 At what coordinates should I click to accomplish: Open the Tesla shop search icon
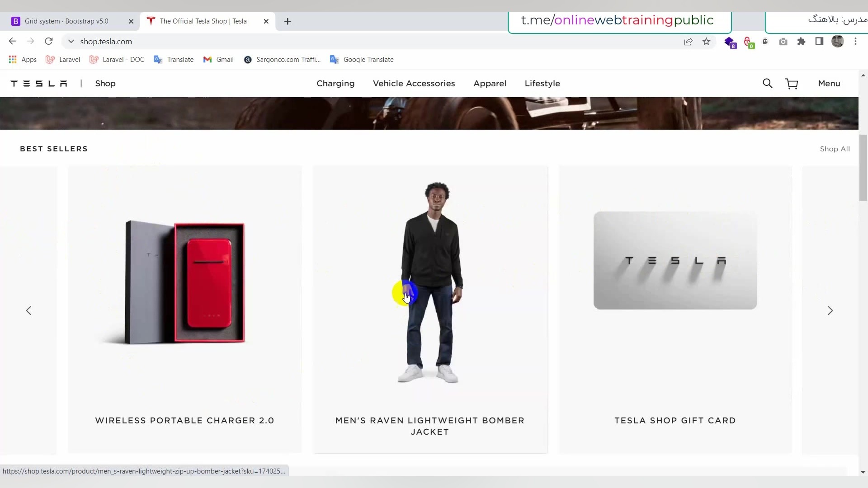[767, 84]
